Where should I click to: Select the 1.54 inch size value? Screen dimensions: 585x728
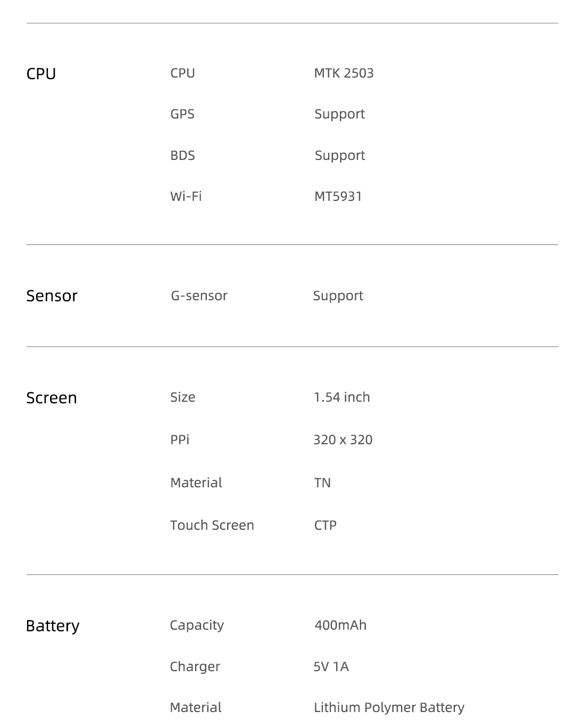[x=342, y=397]
